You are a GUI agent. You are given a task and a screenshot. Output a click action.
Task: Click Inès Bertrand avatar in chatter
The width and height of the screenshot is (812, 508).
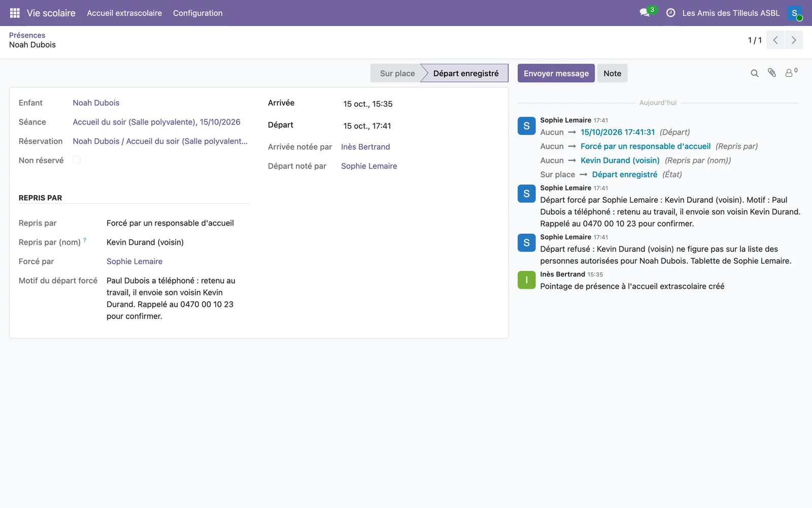(526, 280)
